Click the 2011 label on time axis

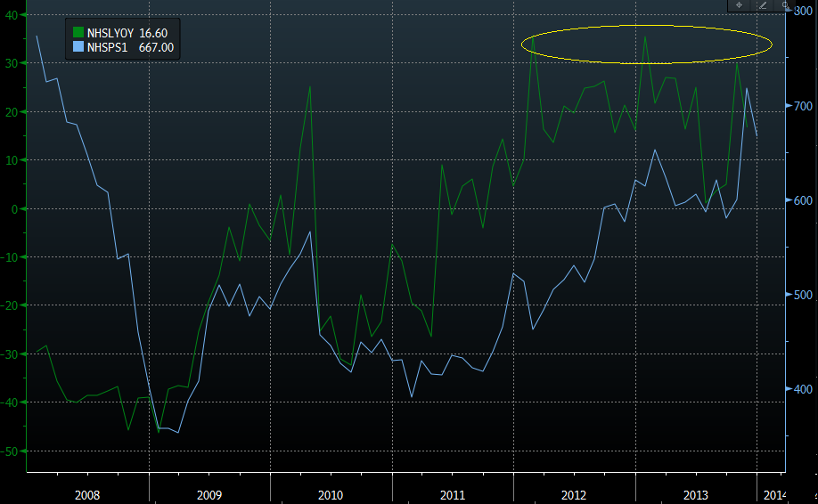452,494
